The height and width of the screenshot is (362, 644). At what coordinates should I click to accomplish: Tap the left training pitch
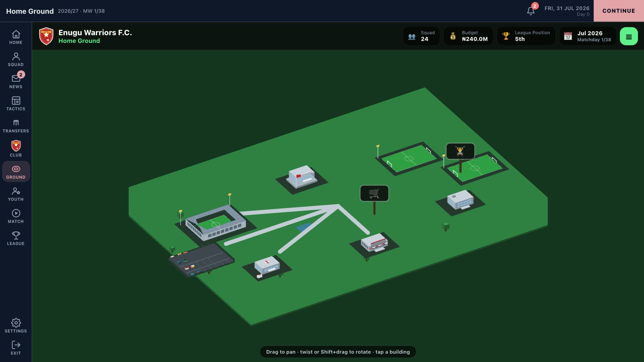click(409, 159)
